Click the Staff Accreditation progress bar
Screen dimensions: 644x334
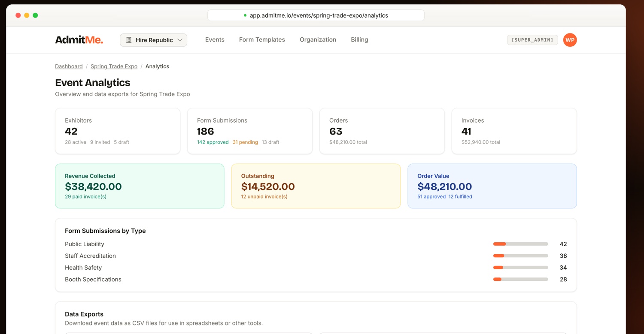520,256
